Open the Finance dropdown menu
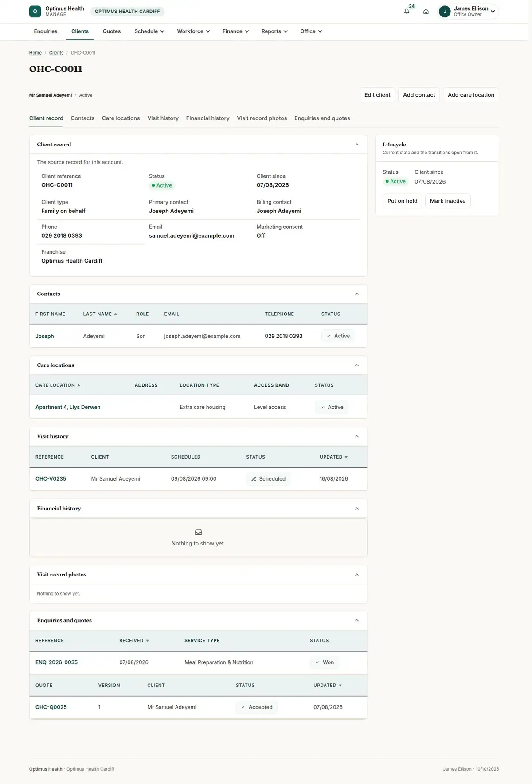532x784 pixels. [x=236, y=31]
